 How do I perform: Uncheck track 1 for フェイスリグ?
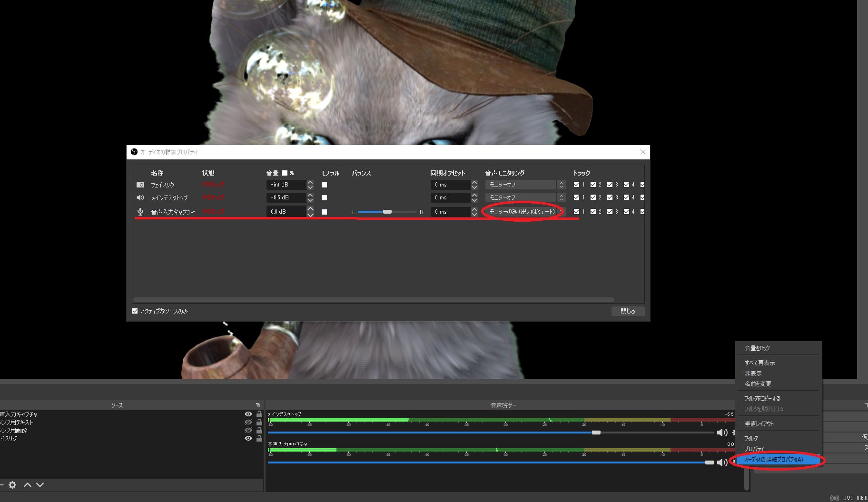click(576, 185)
